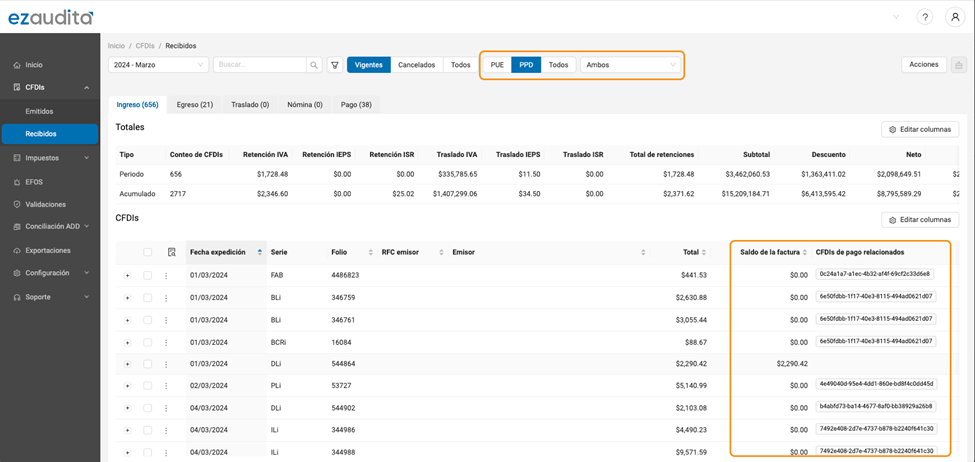This screenshot has width=975, height=462.
Task: Sort by Fecha expedición column arrow
Action: coord(260,252)
